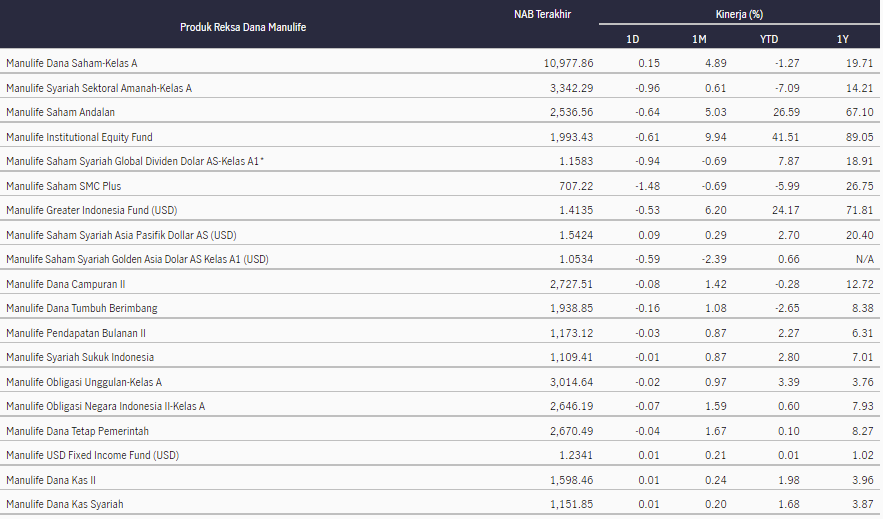The image size is (883, 519).
Task: Click the NAB Terakhir column header
Action: pyautogui.click(x=542, y=14)
